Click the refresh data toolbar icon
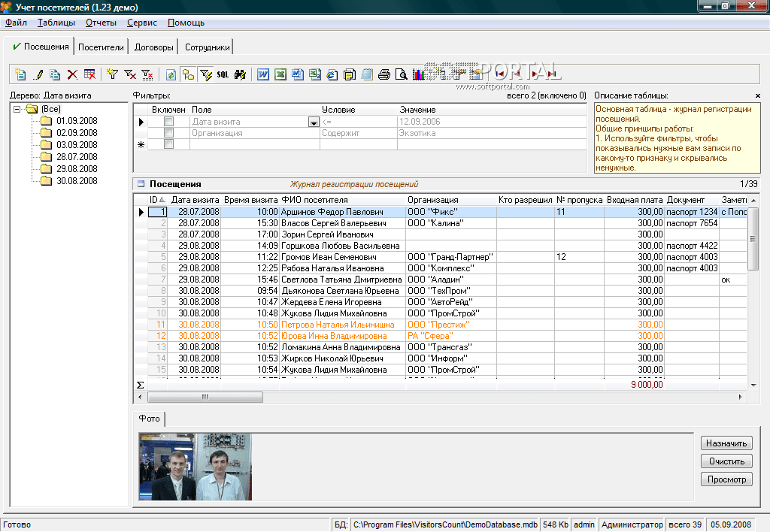The image size is (770, 532). (x=171, y=74)
